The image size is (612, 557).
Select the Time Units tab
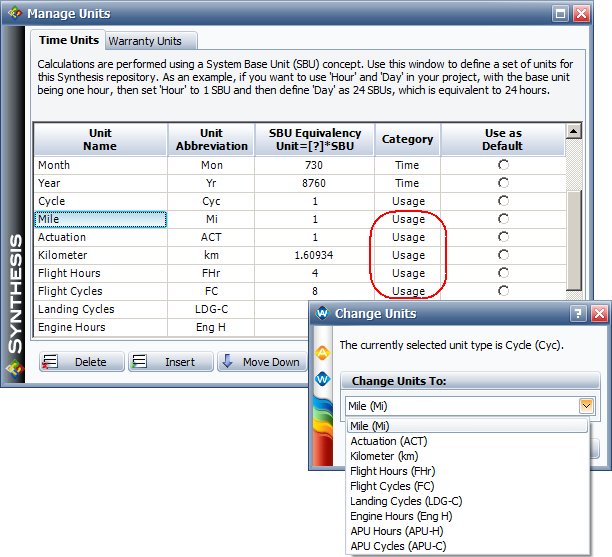(x=68, y=40)
